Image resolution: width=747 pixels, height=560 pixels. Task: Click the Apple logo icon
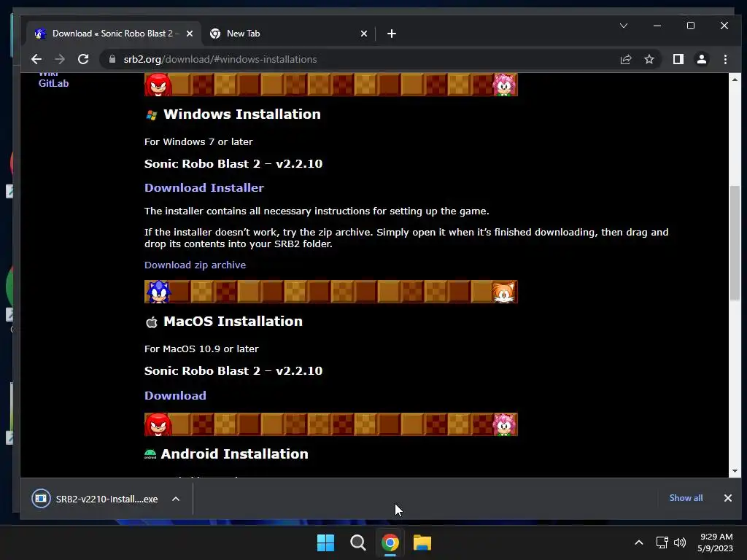click(152, 322)
